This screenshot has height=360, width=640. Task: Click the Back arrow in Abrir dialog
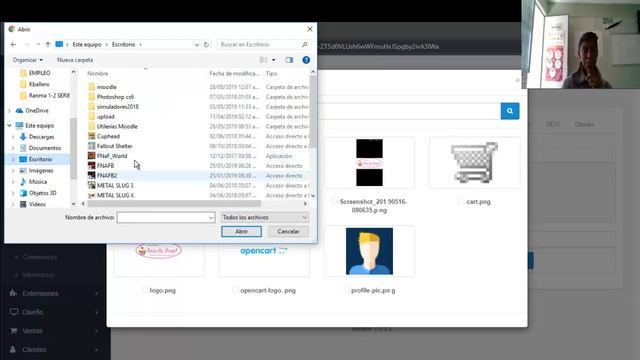pyautogui.click(x=13, y=44)
